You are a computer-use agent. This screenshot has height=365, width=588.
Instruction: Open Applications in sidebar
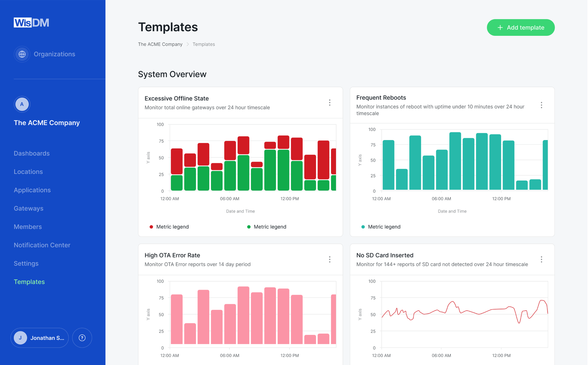pyautogui.click(x=32, y=190)
